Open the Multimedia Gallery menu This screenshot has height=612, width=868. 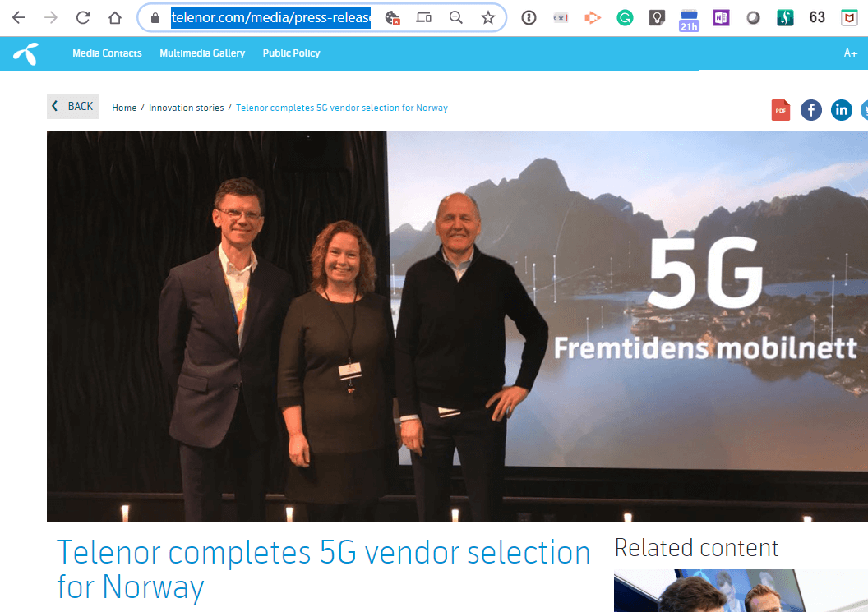pyautogui.click(x=202, y=53)
